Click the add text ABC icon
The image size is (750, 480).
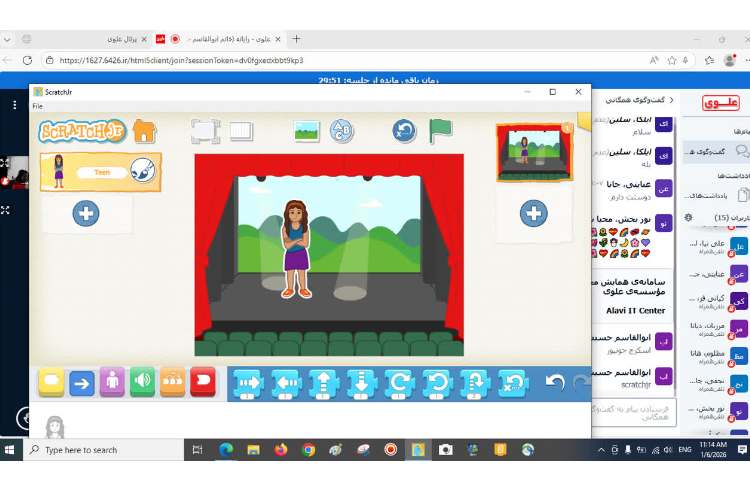pos(342,131)
